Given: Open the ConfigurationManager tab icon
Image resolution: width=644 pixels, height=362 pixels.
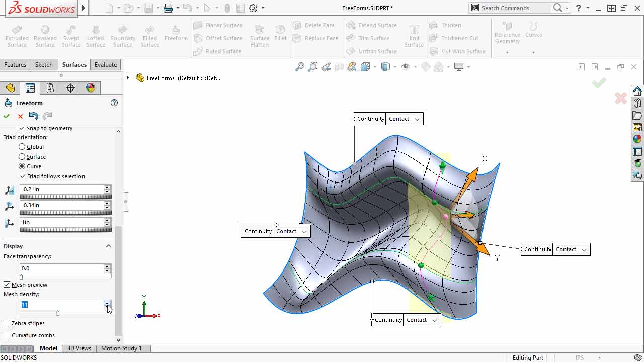Looking at the screenshot, I should pos(50,88).
